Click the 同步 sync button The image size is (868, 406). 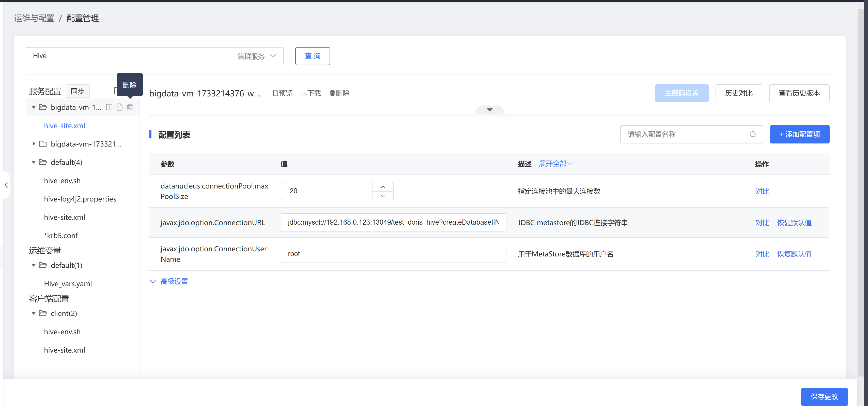(x=77, y=91)
